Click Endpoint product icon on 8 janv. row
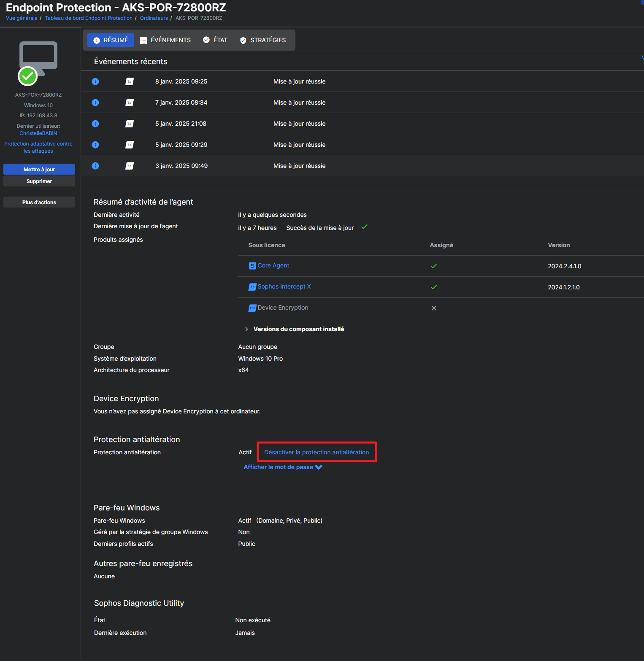Image resolution: width=644 pixels, height=661 pixels. tap(130, 81)
